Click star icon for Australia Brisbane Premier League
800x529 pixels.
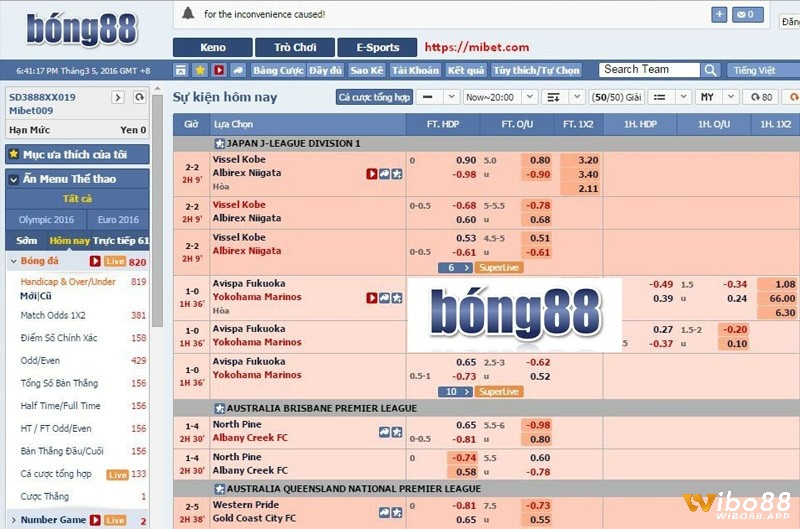point(219,408)
